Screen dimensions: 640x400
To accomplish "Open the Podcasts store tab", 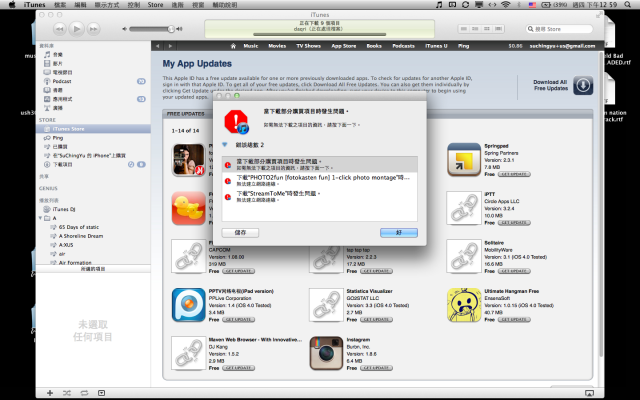I will point(403,46).
